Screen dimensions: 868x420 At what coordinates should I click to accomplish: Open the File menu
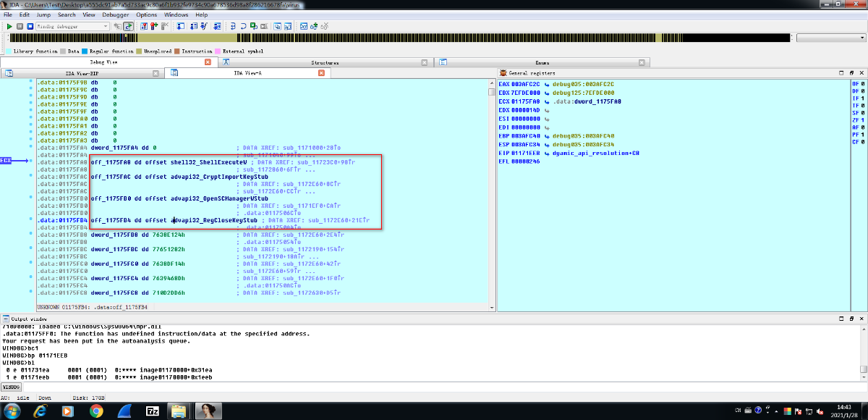coord(7,14)
